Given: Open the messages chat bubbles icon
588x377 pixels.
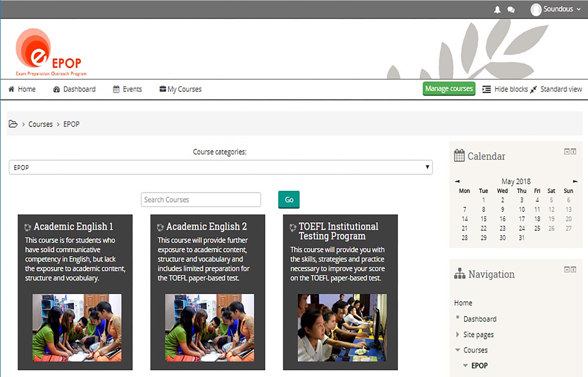Looking at the screenshot, I should (511, 10).
